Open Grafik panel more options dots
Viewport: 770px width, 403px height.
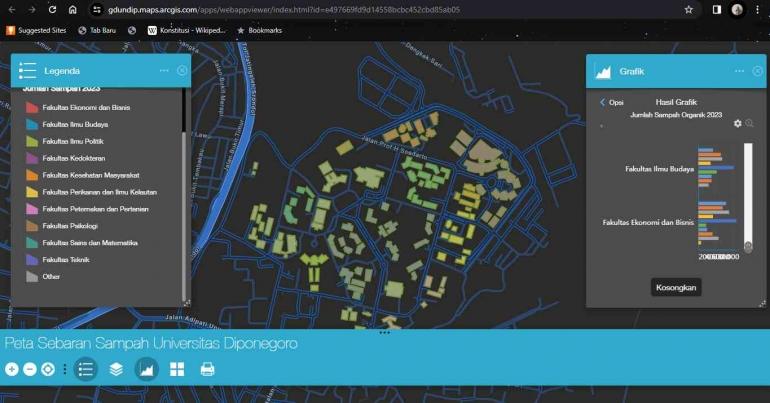(x=739, y=71)
